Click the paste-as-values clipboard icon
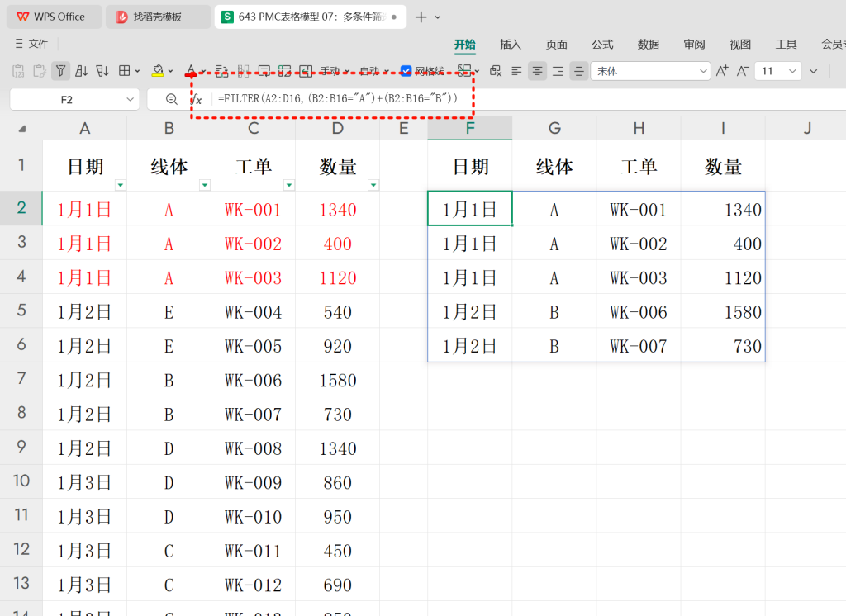Screen dimensions: 846x616 pos(18,71)
